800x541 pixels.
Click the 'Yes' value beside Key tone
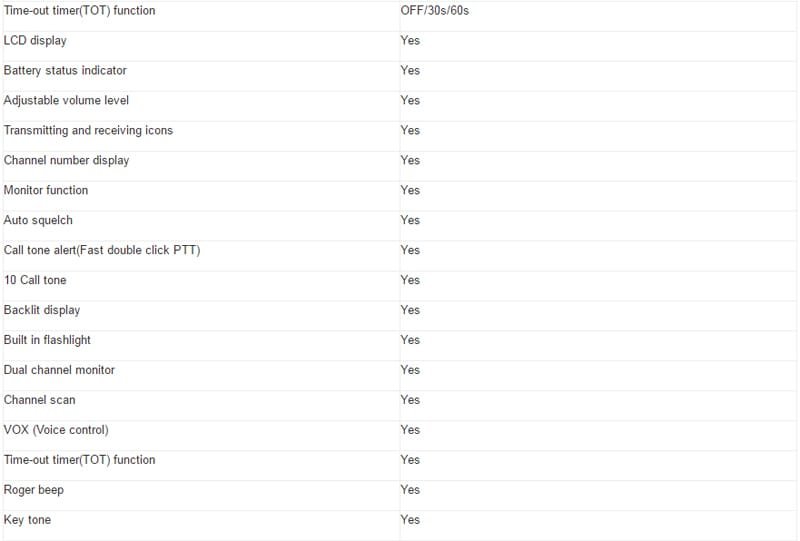pos(410,520)
